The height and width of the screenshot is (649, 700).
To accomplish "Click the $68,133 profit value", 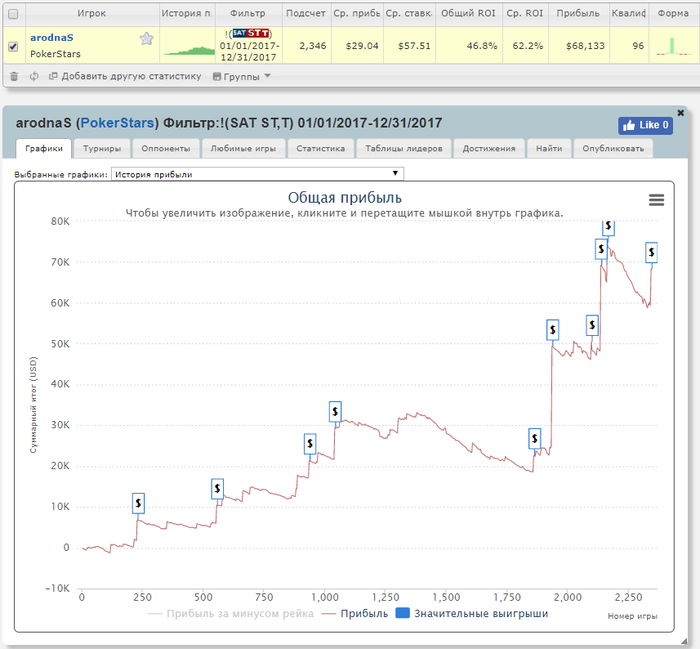I will pos(585,46).
